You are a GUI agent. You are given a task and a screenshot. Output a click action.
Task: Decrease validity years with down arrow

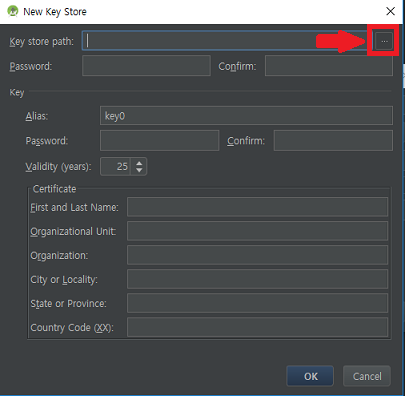139,170
